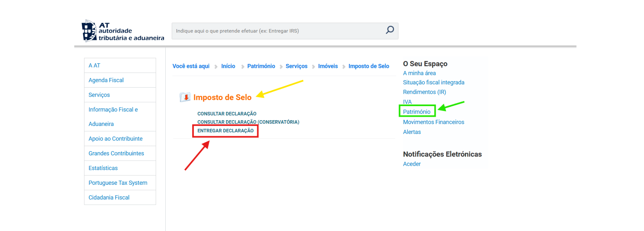Click the AT autoridade tributária logo
This screenshot has height=231, width=644.
point(123,31)
